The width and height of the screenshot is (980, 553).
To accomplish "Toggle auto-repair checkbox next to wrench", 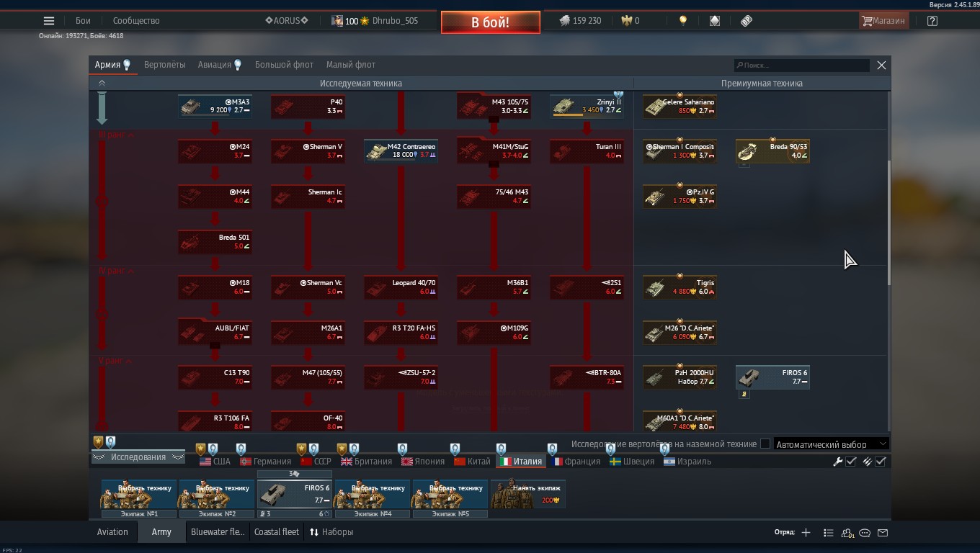I will coord(851,462).
